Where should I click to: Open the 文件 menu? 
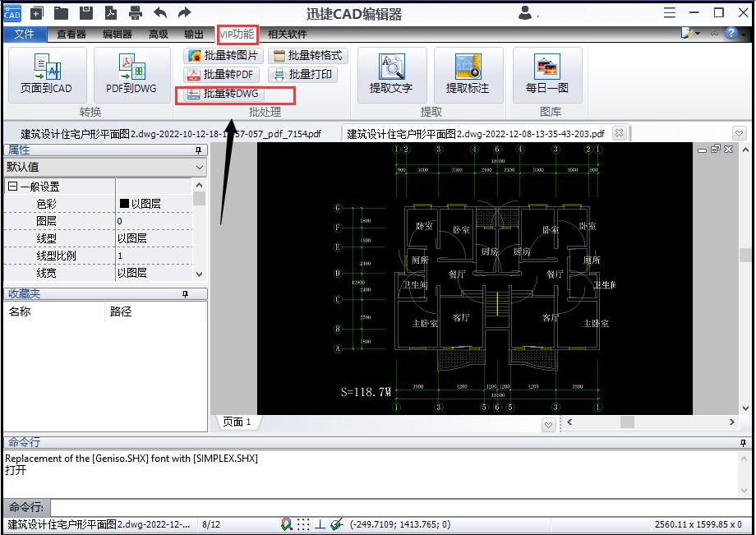pyautogui.click(x=25, y=35)
